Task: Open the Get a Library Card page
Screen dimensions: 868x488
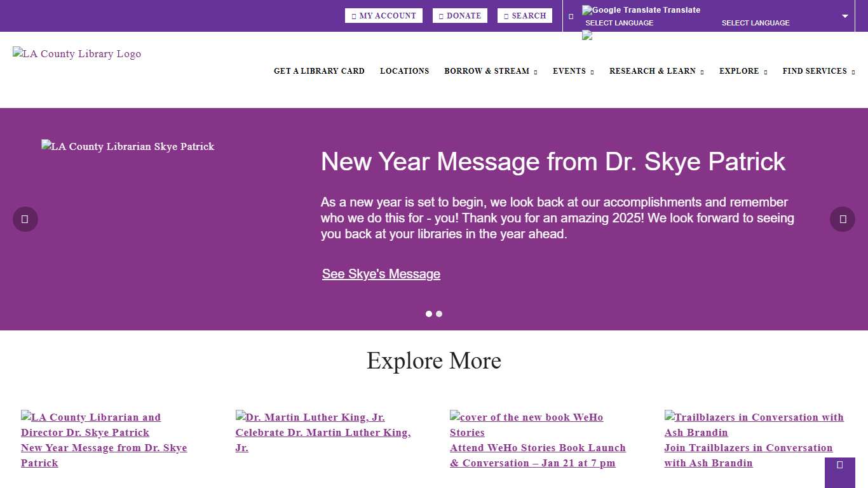Action: click(x=319, y=71)
